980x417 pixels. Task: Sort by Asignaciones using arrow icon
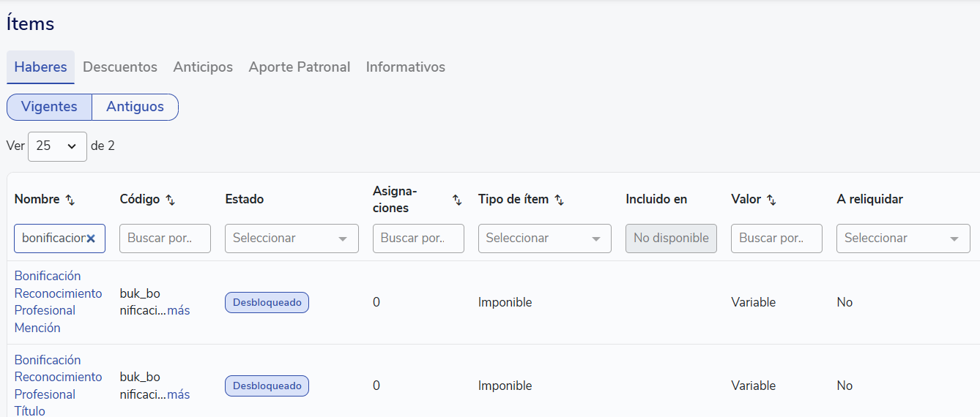457,200
